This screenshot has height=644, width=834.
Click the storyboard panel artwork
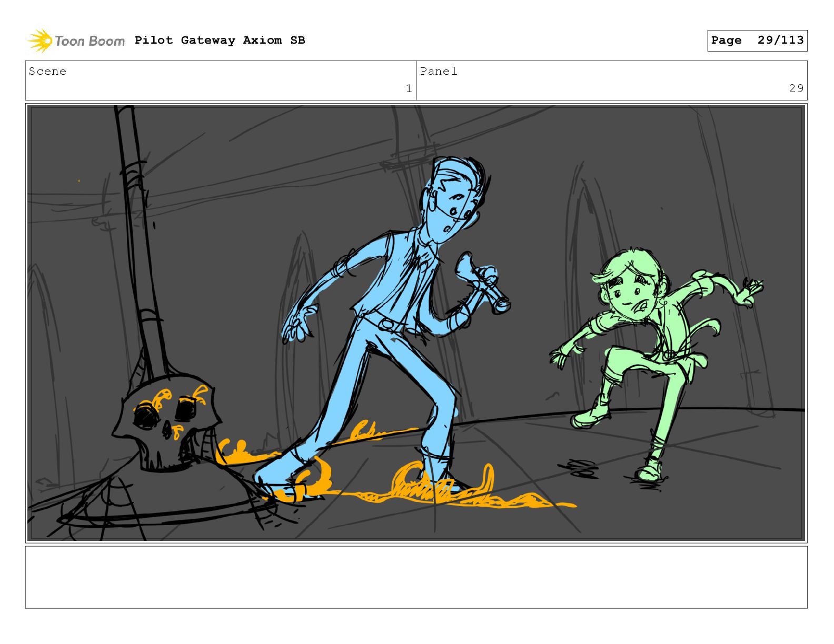pyautogui.click(x=416, y=323)
